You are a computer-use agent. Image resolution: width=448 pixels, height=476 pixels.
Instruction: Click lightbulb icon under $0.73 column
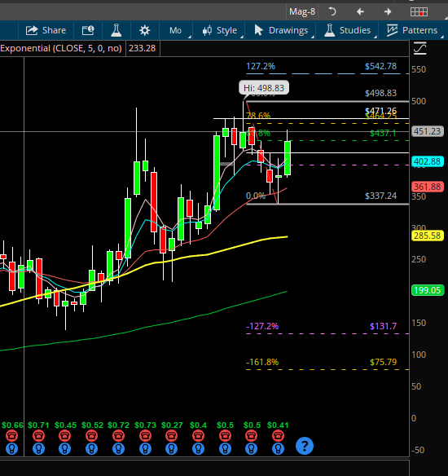[145, 448]
